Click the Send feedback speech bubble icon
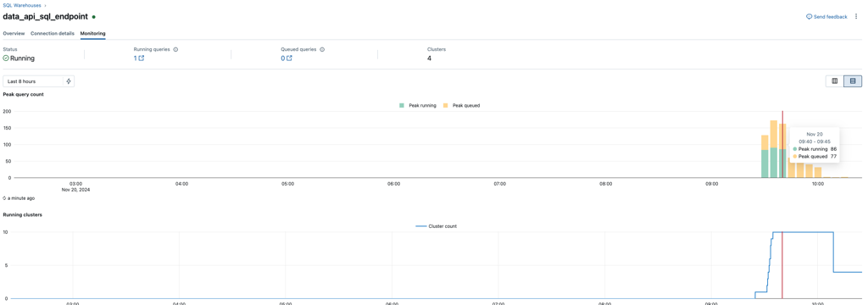Screen dimensions: 868x305 [x=809, y=17]
